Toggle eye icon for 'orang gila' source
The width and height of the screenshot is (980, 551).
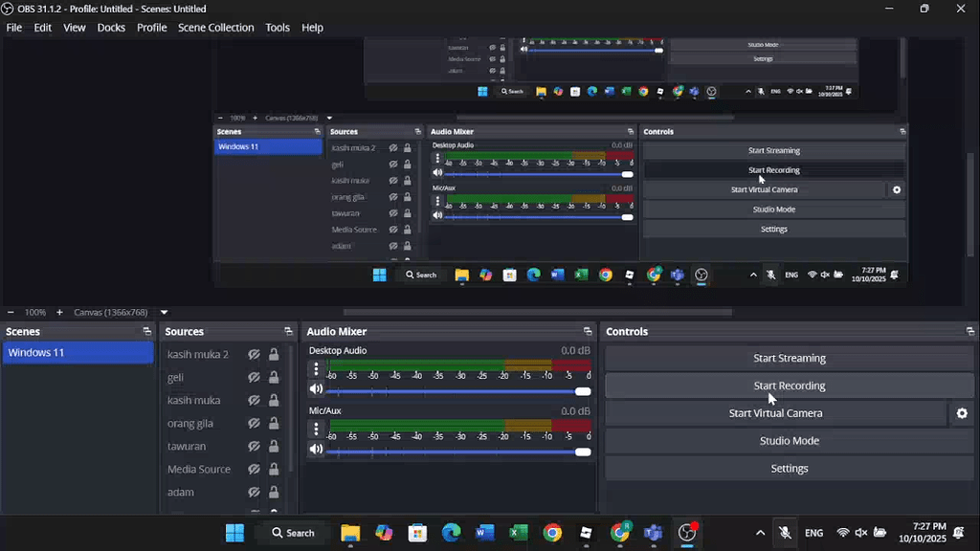point(254,424)
